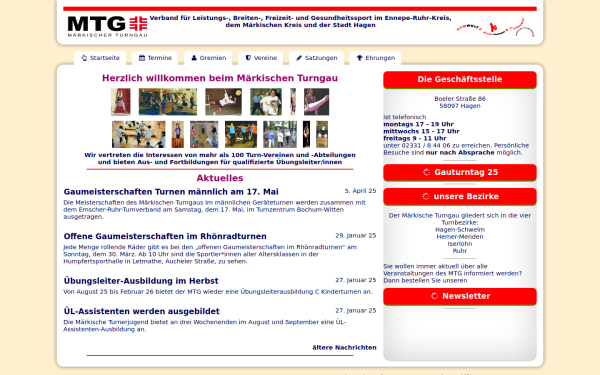The width and height of the screenshot is (600, 375).
Task: Click the shield icon on the Vereine tab
Action: (248, 58)
